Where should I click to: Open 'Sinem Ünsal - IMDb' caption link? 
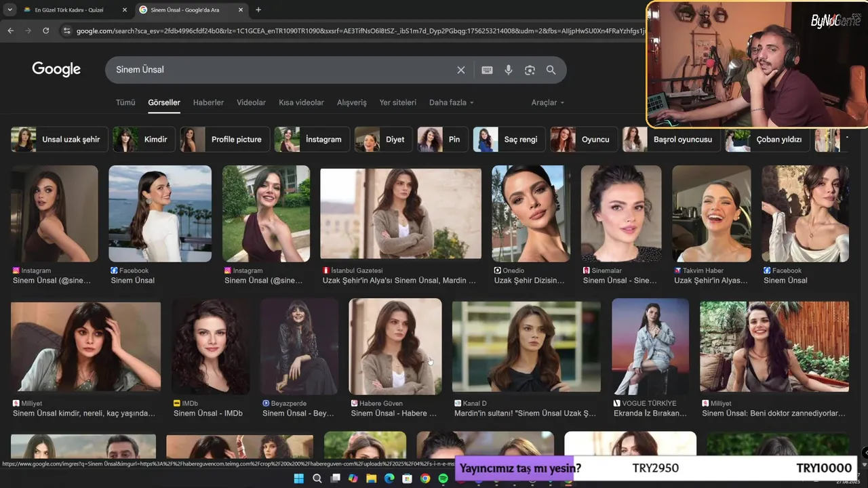coord(208,413)
